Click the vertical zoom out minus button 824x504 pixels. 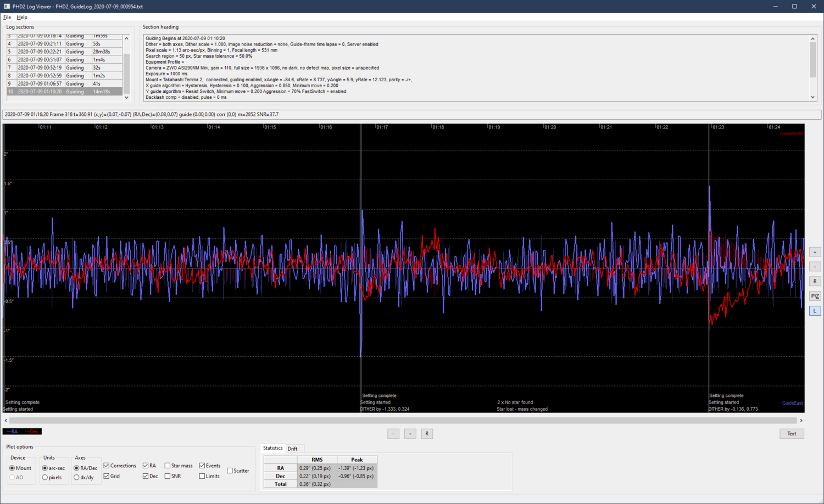pos(815,266)
